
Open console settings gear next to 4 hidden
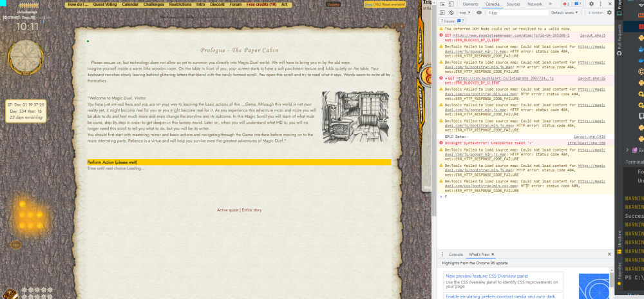point(609,12)
